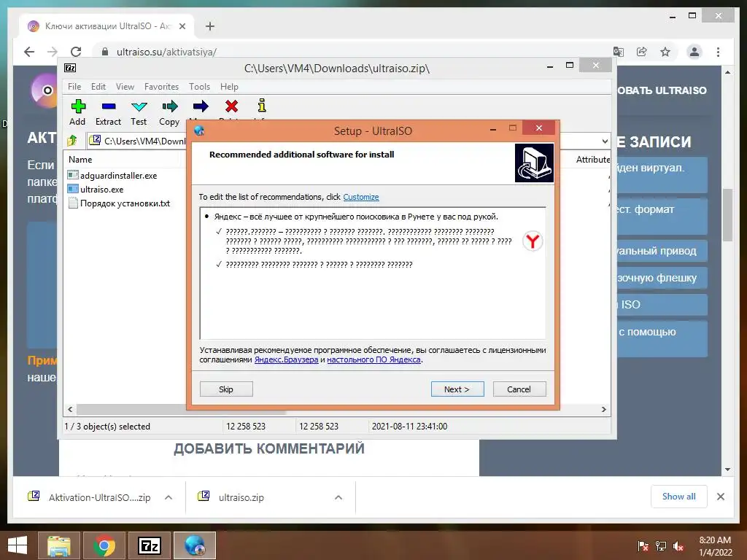The image size is (747, 560).
Task: Switch to 7-Zip in taskbar
Action: tap(149, 545)
